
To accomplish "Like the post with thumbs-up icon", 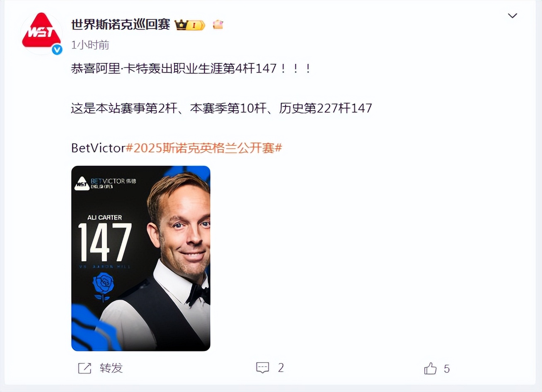I will point(430,368).
